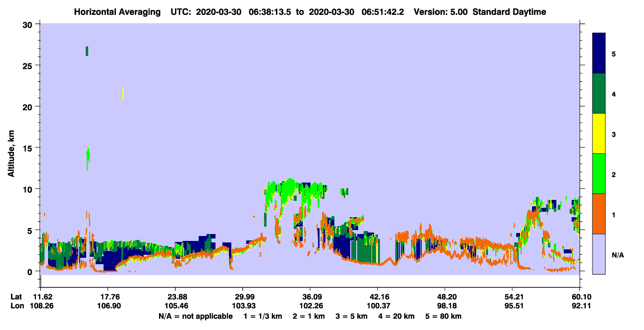Viewport: 644px width, 330px height.
Task: Click the lavender N/A colorbar segment
Action: click(599, 254)
